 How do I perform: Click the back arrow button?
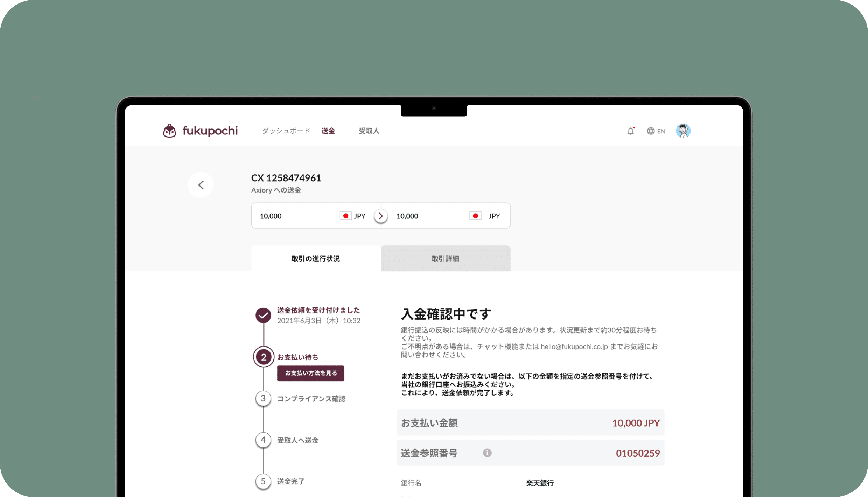tap(201, 185)
